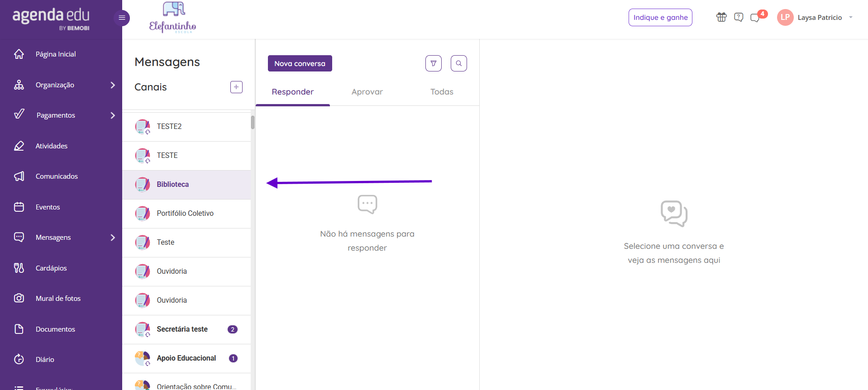Expand the Mensagens submenu chevron
Screen dimensions: 868x390
pos(113,238)
